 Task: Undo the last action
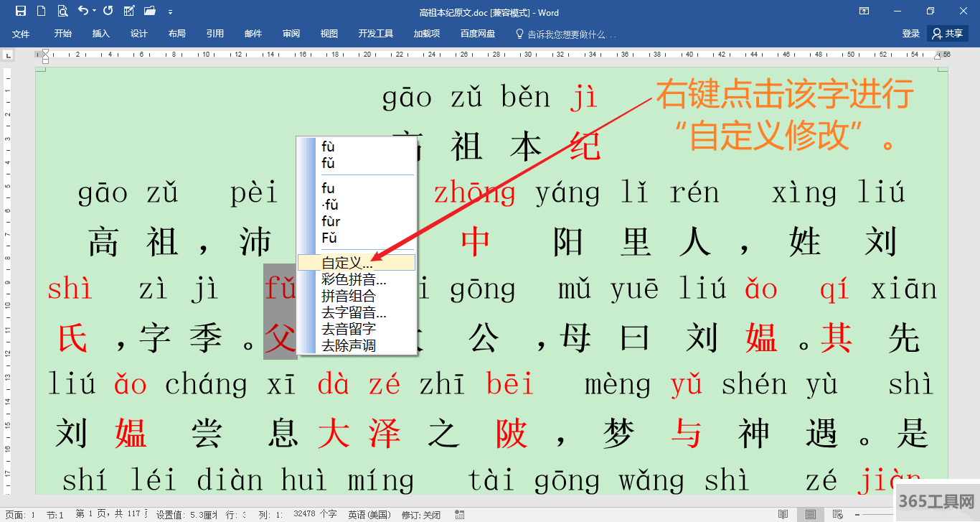(83, 11)
